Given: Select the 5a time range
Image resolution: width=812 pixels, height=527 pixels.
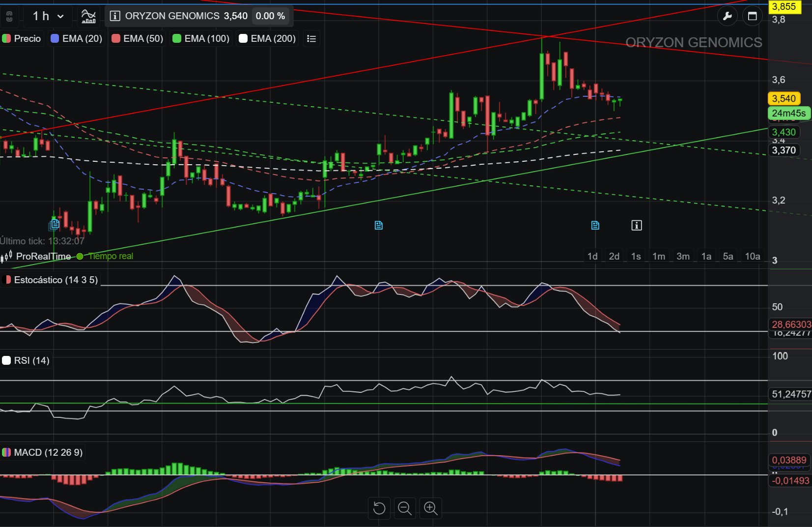Looking at the screenshot, I should 728,256.
